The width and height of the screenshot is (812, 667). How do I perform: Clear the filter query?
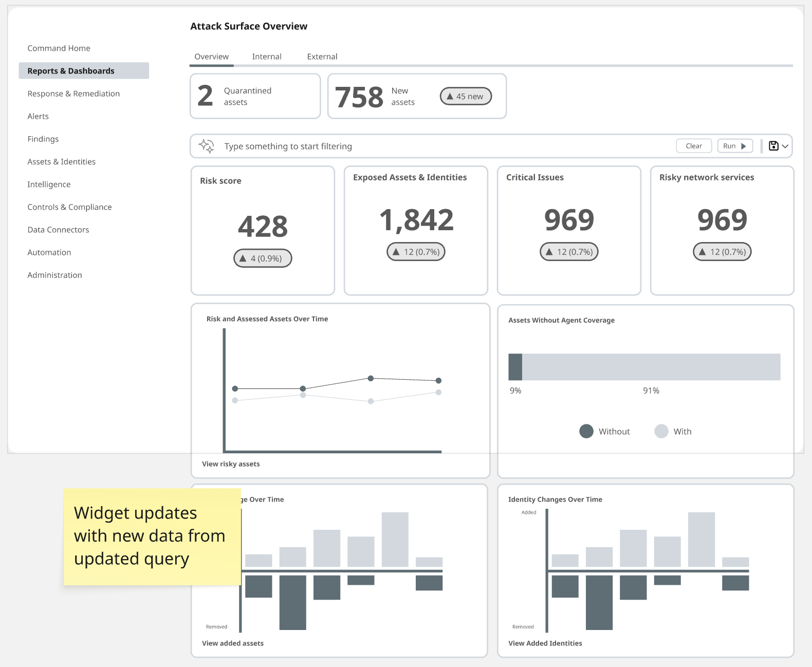[694, 146]
